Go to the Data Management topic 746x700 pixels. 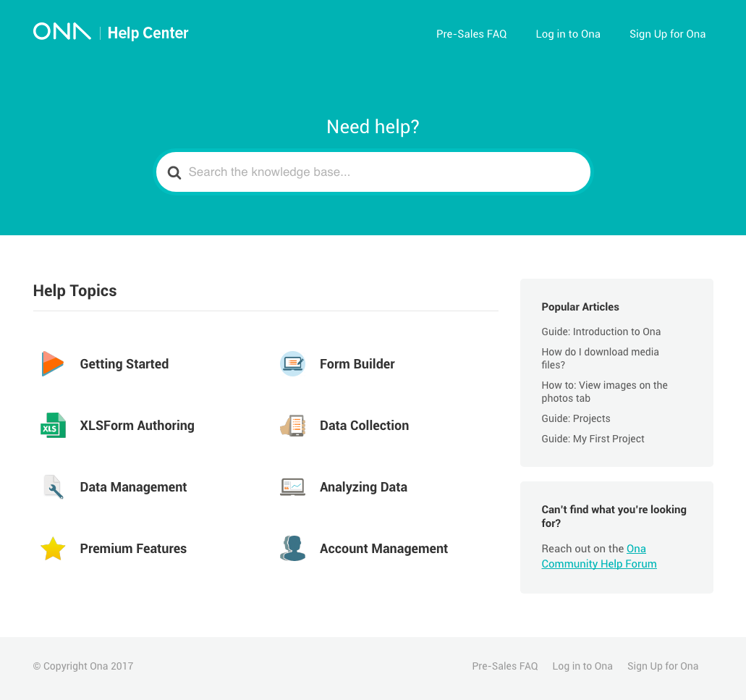coord(133,487)
